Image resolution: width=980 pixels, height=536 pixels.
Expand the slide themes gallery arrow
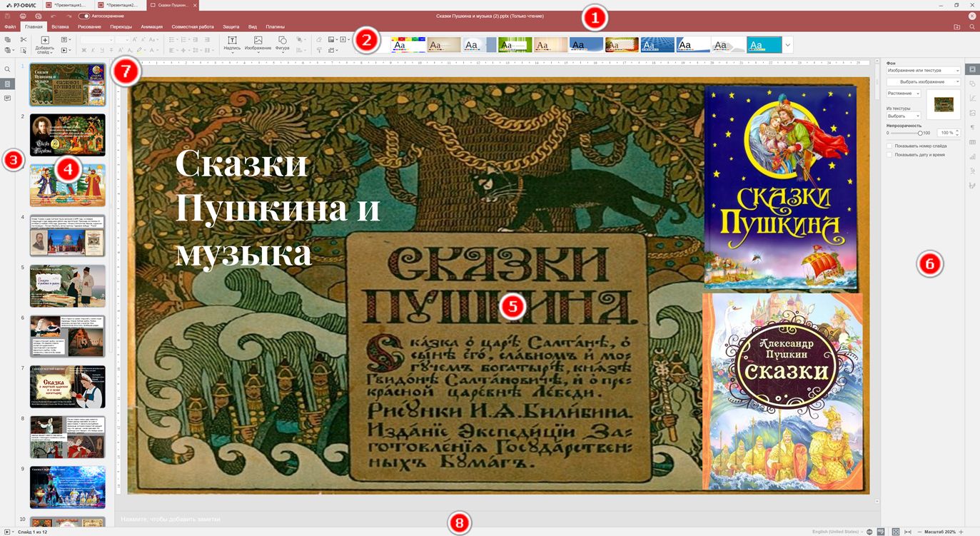(x=788, y=45)
